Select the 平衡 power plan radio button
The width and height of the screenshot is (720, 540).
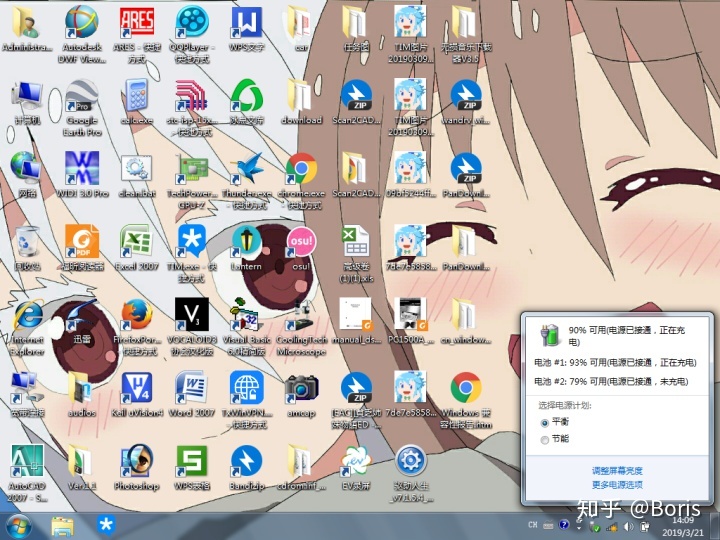[x=545, y=423]
